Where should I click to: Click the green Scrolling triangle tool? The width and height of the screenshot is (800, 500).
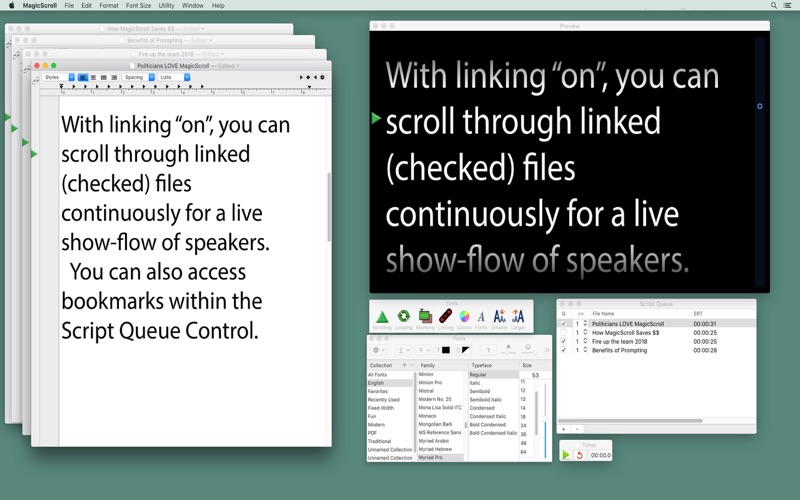pos(382,317)
